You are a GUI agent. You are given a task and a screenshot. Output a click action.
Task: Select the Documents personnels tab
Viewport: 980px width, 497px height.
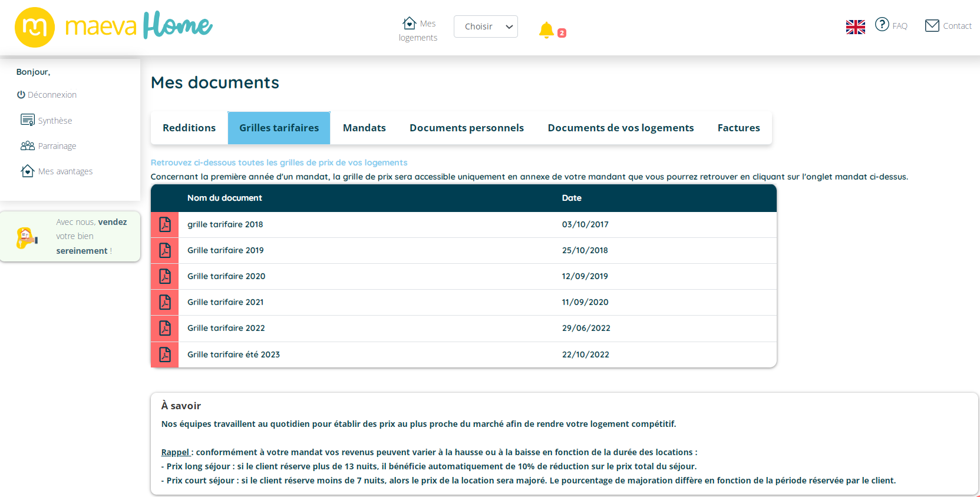(x=466, y=128)
